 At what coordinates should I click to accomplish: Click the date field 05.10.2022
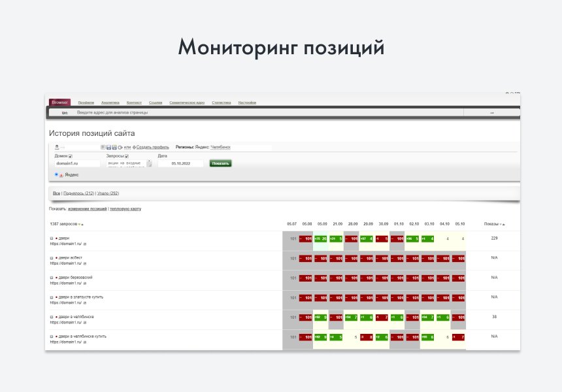pyautogui.click(x=180, y=163)
